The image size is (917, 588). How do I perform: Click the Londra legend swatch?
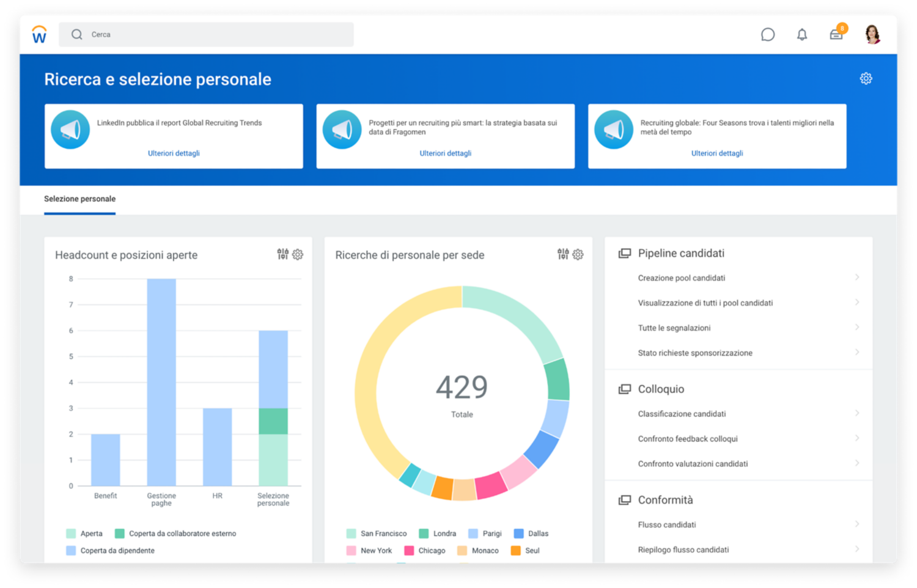(424, 534)
